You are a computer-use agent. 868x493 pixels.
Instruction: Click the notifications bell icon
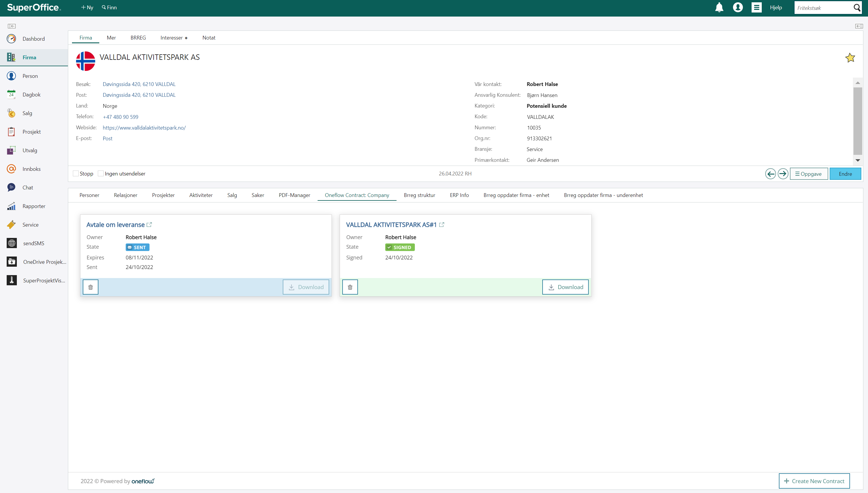[719, 8]
